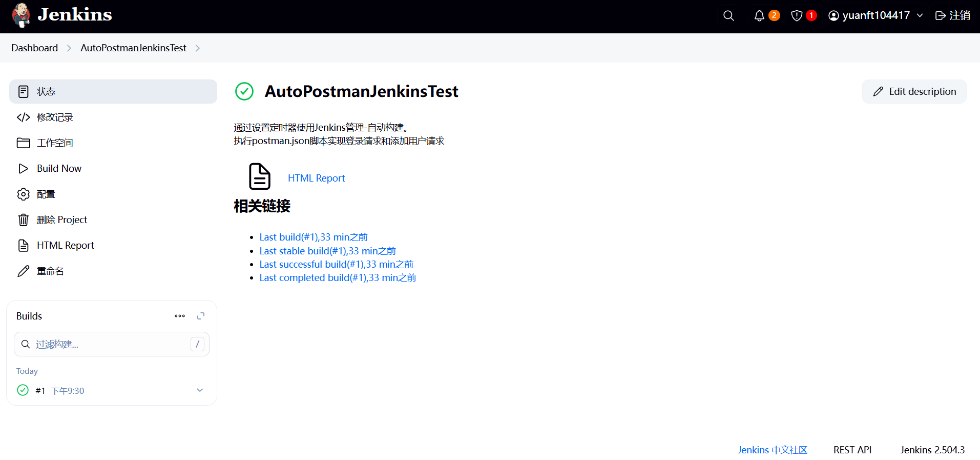This screenshot has width=980, height=460.
Task: Click the 重命名 pencil icon
Action: click(24, 271)
